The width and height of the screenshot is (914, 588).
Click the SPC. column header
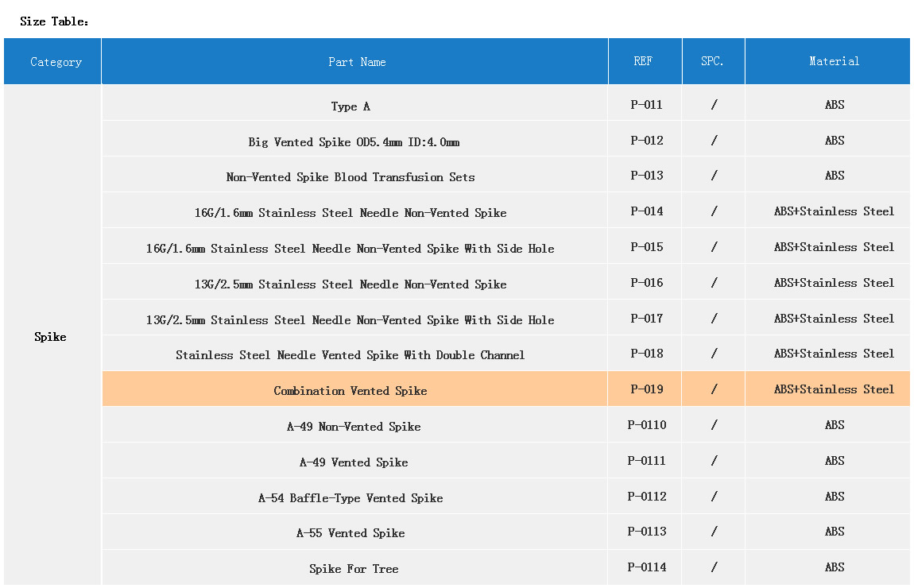click(712, 61)
